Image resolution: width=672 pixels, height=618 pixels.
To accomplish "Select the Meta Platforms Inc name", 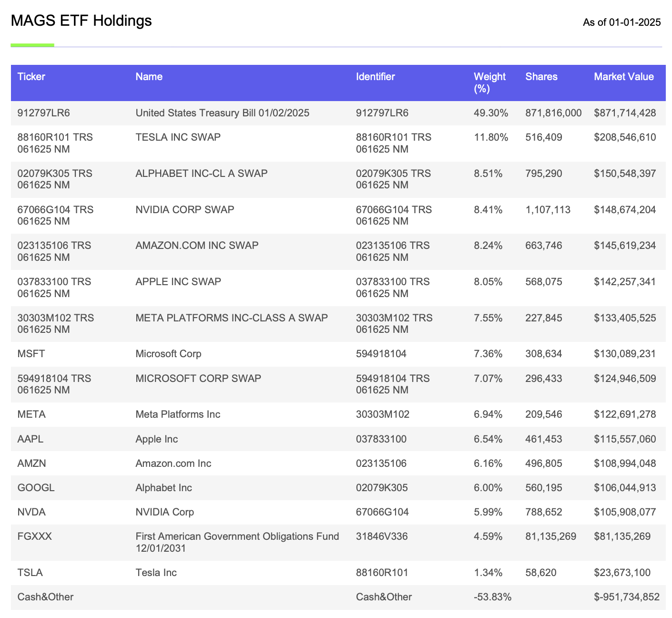I will coord(178,414).
